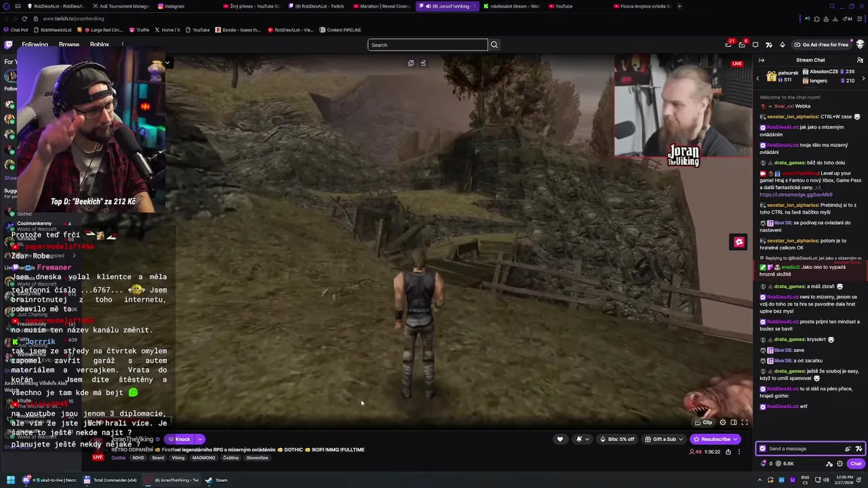Open the moderator tools sword icon
The width and height of the screenshot is (868, 488).
(829, 464)
